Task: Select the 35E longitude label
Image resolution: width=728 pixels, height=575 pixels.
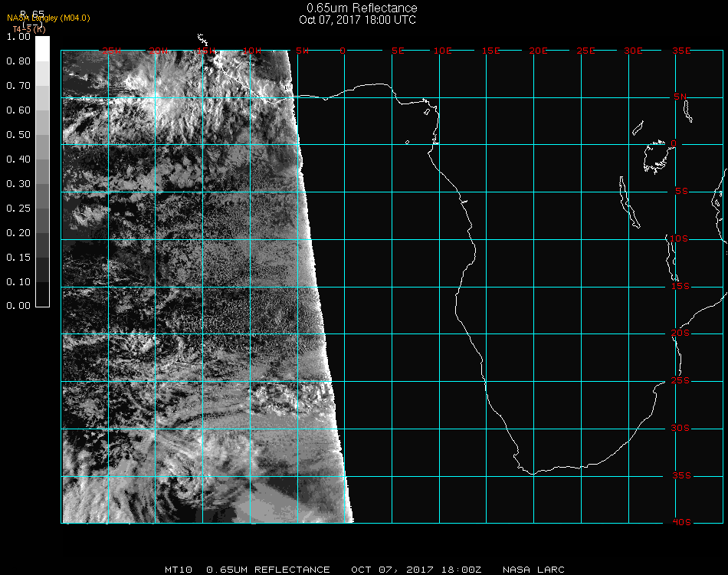Action: [x=681, y=51]
